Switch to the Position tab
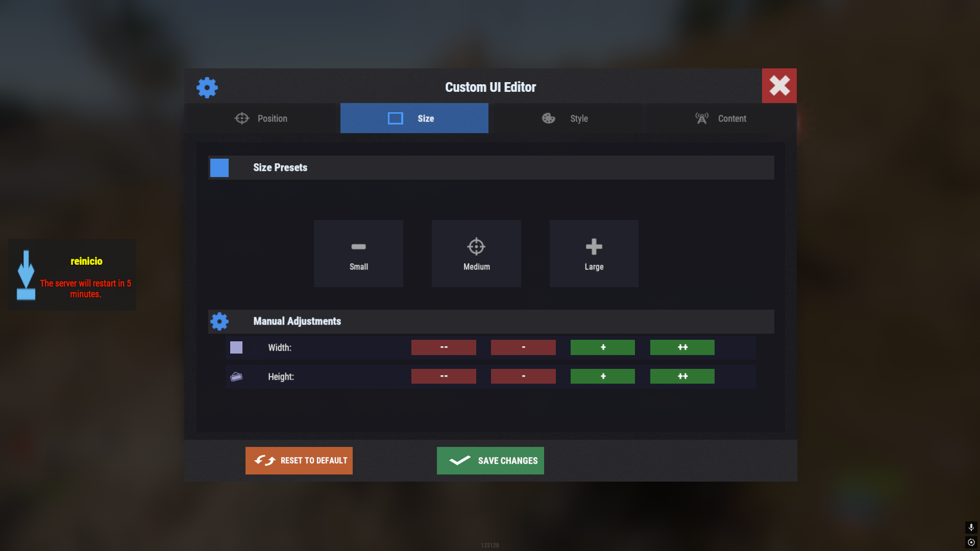980x551 pixels. tap(262, 118)
